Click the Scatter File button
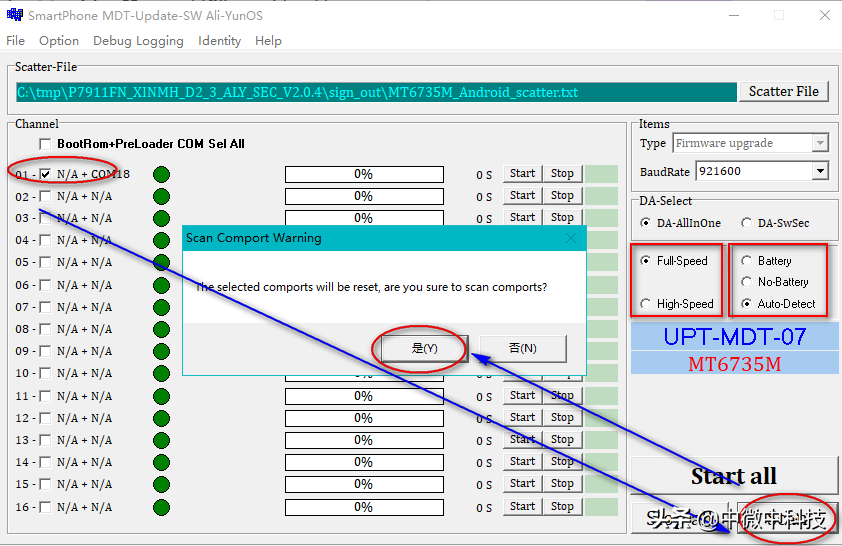This screenshot has height=546, width=842. tap(783, 92)
